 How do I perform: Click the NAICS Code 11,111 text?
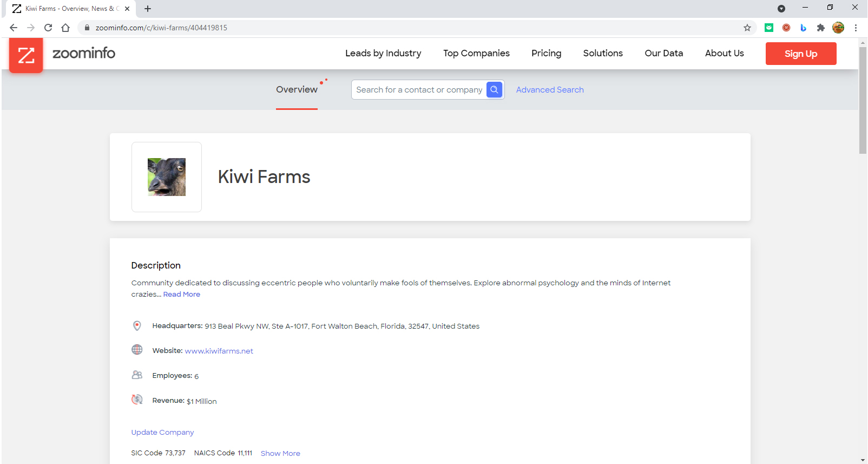click(223, 453)
